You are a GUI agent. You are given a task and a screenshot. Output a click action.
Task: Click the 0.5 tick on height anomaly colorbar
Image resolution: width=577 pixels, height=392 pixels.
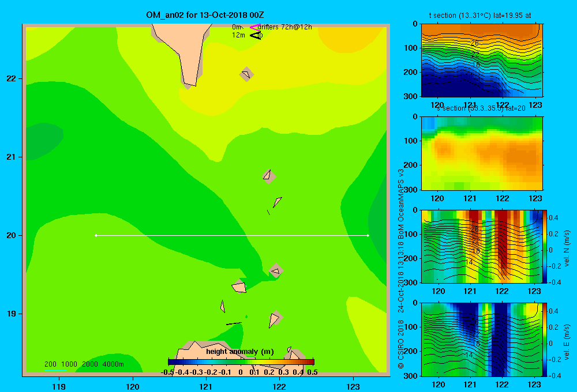point(312,372)
